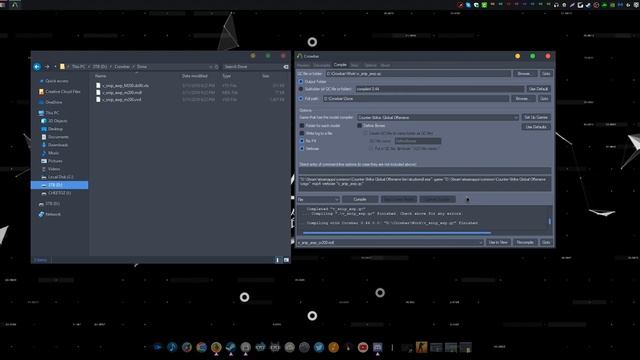Open Creative Cloud Files in sidebar
This screenshot has height=360, width=640.
coord(60,91)
